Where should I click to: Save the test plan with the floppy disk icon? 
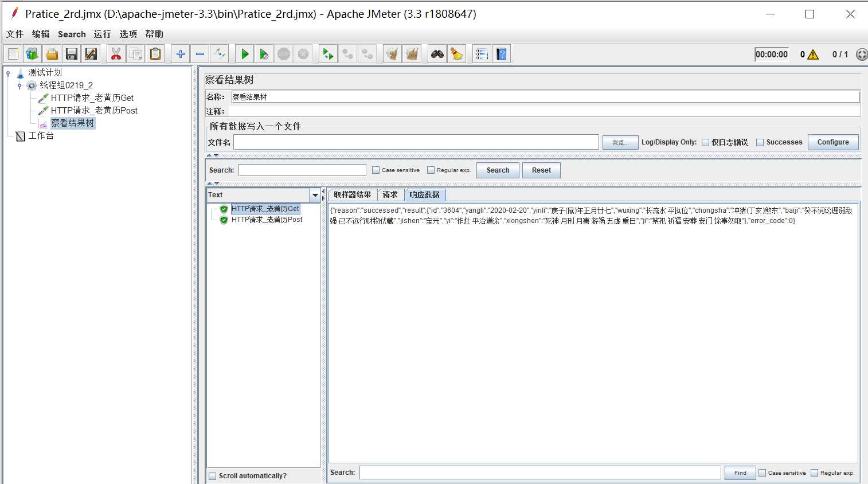click(x=72, y=54)
